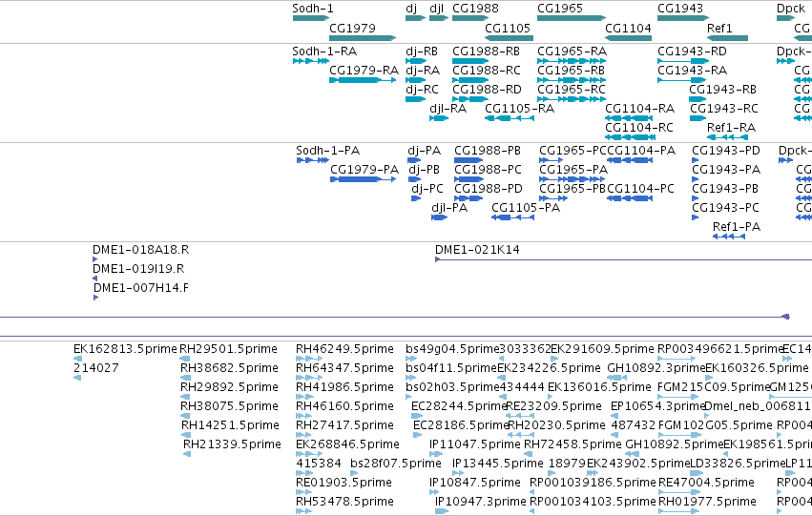Click EST 'RH38682.5prime'
Screen dimensions: 812x516
click(x=229, y=368)
